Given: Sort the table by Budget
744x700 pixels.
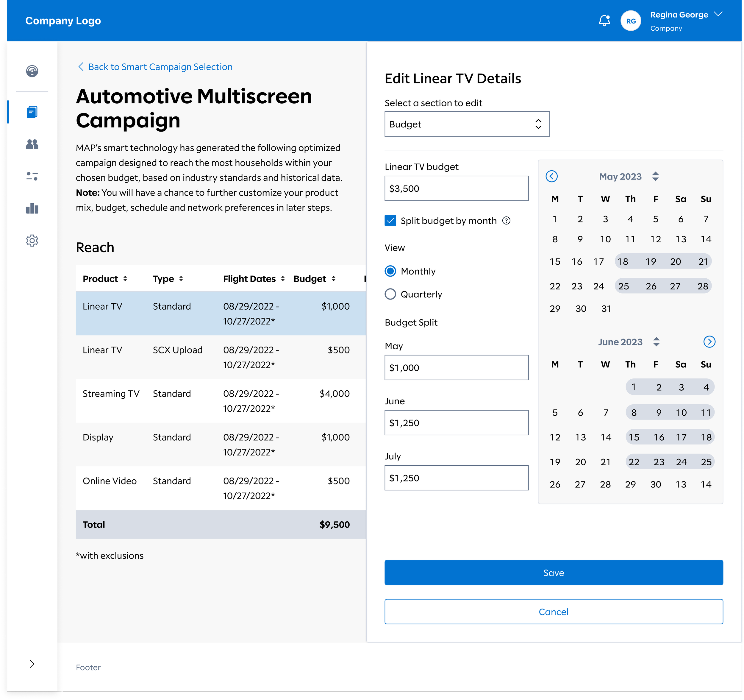Looking at the screenshot, I should (x=333, y=279).
